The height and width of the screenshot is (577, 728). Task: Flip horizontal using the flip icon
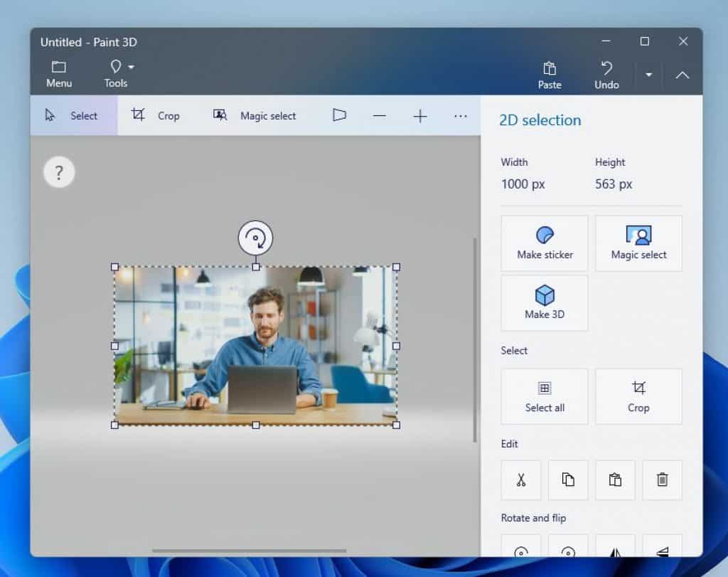pyautogui.click(x=615, y=546)
